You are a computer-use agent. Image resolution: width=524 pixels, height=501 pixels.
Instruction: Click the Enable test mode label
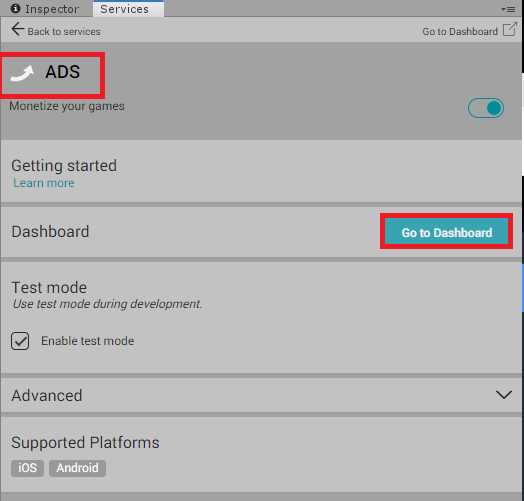[x=88, y=341]
